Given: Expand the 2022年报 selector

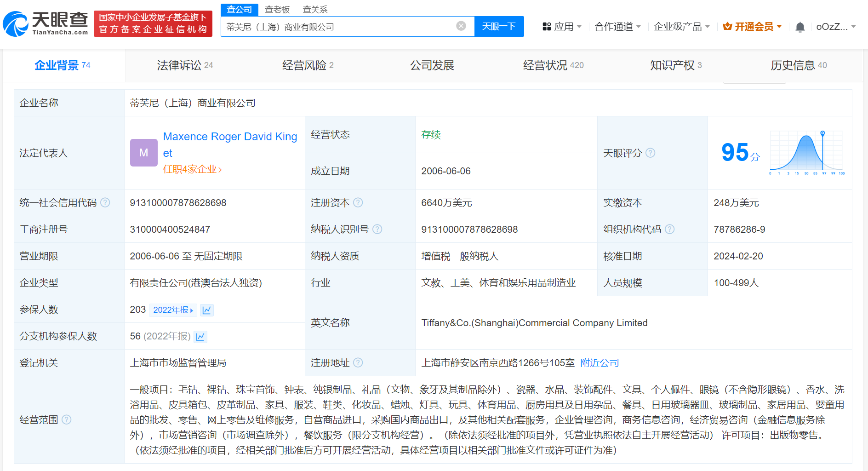Looking at the screenshot, I should pyautogui.click(x=173, y=310).
